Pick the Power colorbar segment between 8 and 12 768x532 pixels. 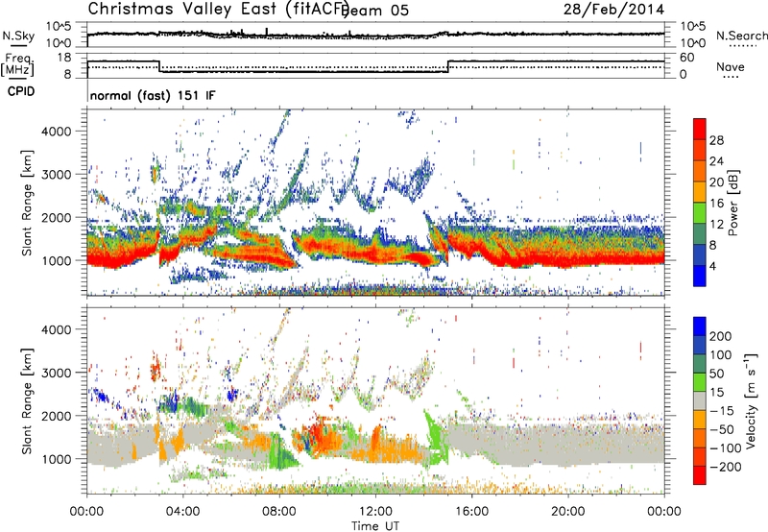coord(700,233)
